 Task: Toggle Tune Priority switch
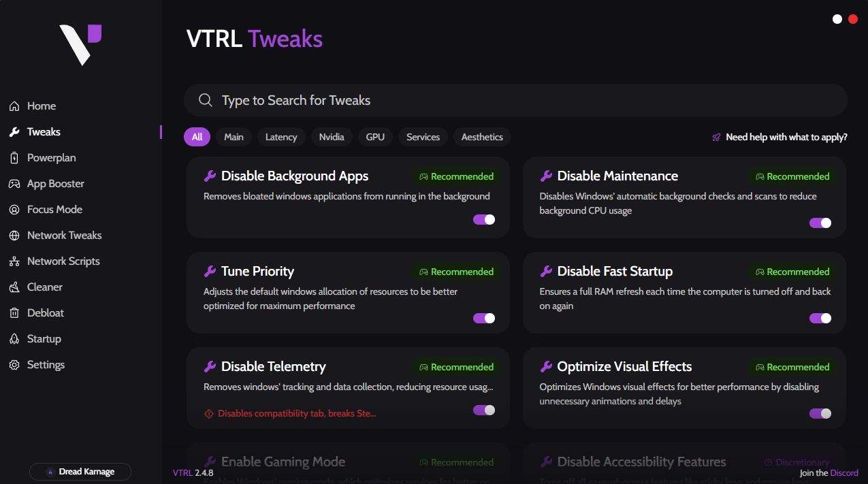[484, 318]
